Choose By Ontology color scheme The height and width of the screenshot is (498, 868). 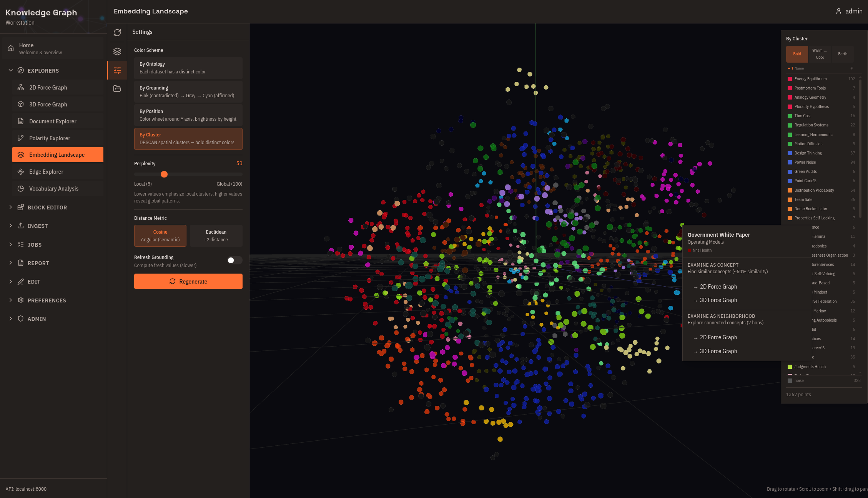point(188,68)
